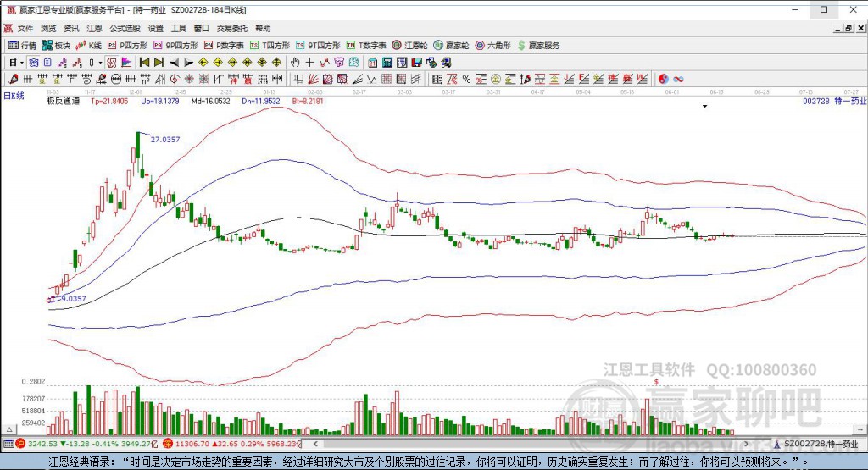Select the 赢 indicator icon
Image resolution: width=868 pixels, height=470 pixels.
(248, 79)
